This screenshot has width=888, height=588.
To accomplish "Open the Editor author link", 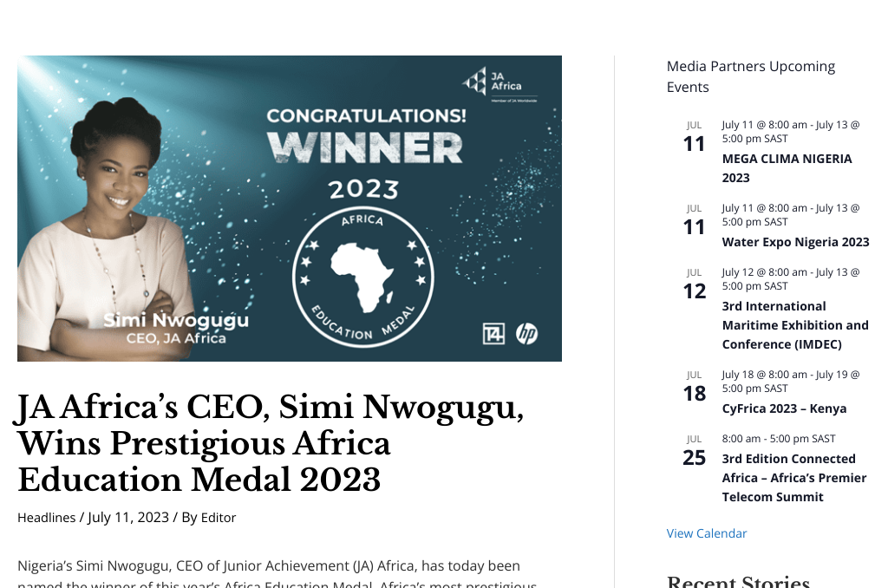I will (219, 517).
